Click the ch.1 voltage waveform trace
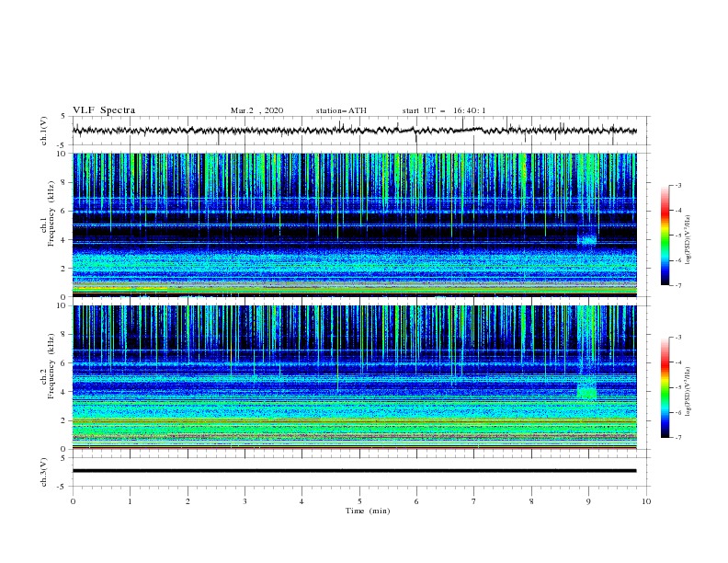The image size is (728, 563). click(x=354, y=131)
